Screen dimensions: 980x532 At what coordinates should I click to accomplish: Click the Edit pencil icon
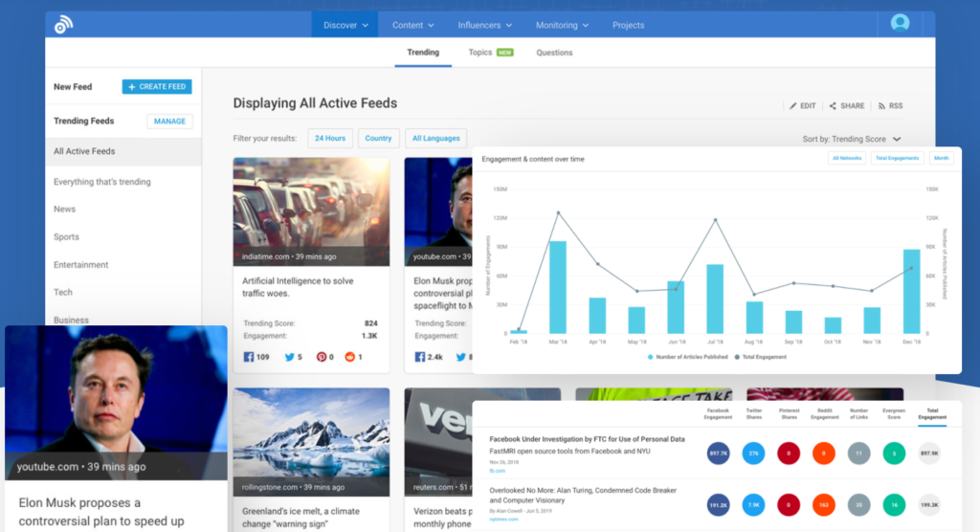[793, 106]
